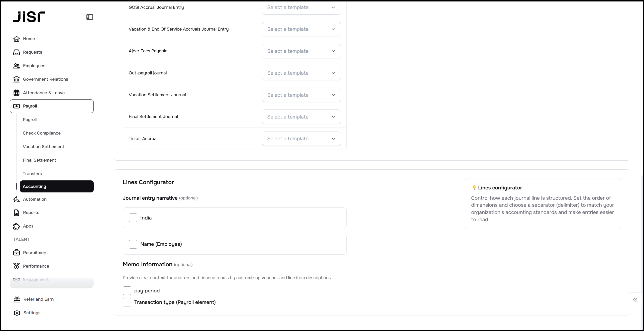This screenshot has height=331, width=644.
Task: Enable the Name (Employee) checkbox
Action: click(x=133, y=244)
